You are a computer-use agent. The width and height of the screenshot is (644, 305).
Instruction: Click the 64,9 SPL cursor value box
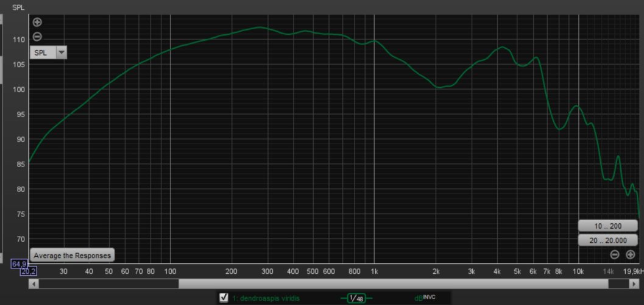(x=19, y=264)
